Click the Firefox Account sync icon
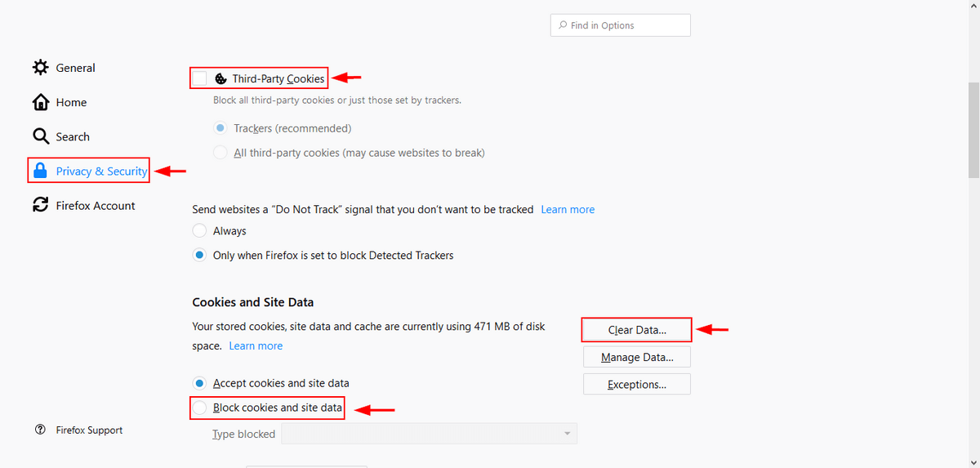 [40, 205]
